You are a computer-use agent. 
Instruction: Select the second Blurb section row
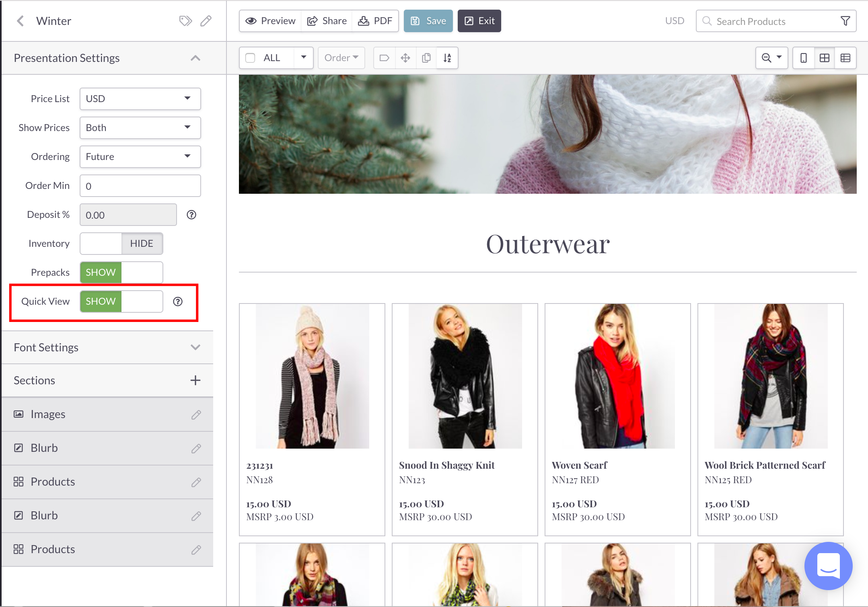(107, 516)
